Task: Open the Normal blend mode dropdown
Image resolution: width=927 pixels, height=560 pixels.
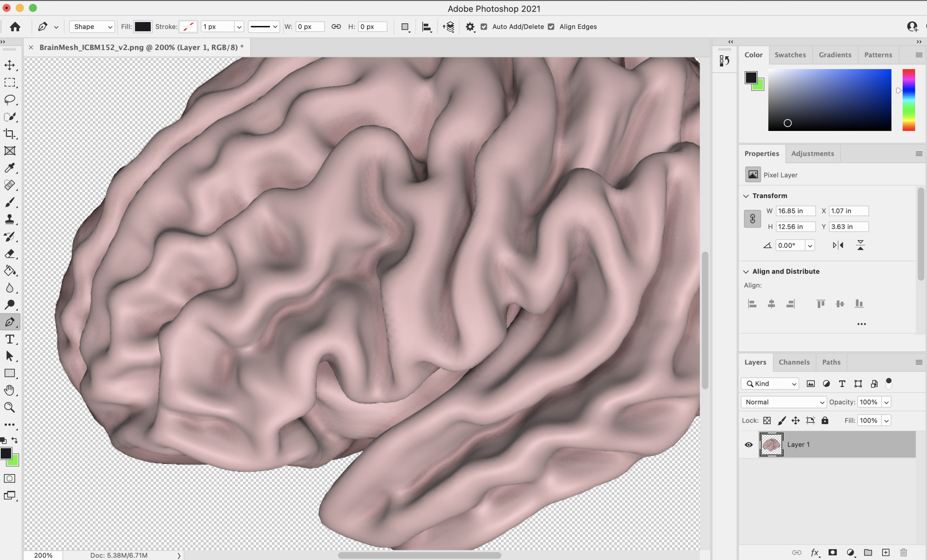Action: tap(784, 402)
